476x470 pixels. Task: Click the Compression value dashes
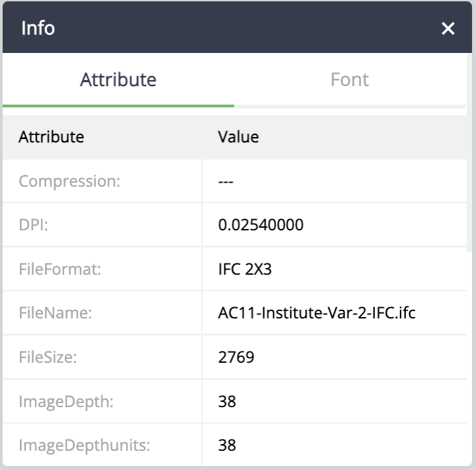[226, 182]
